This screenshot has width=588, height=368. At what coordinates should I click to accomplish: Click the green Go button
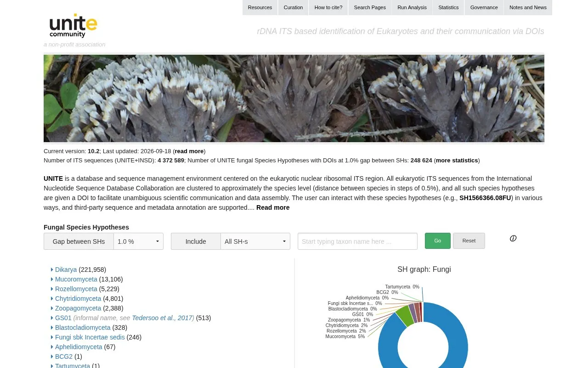[x=438, y=241]
